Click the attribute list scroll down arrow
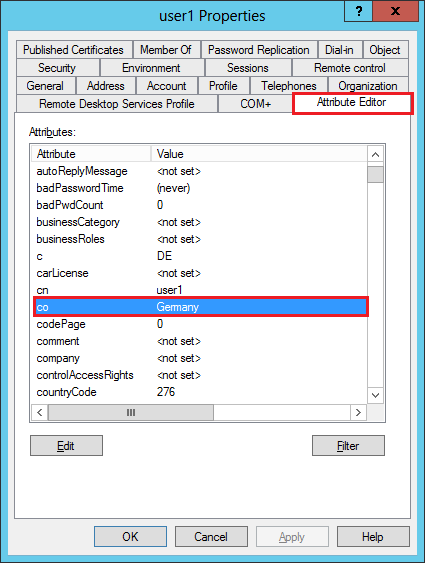 pyautogui.click(x=375, y=395)
